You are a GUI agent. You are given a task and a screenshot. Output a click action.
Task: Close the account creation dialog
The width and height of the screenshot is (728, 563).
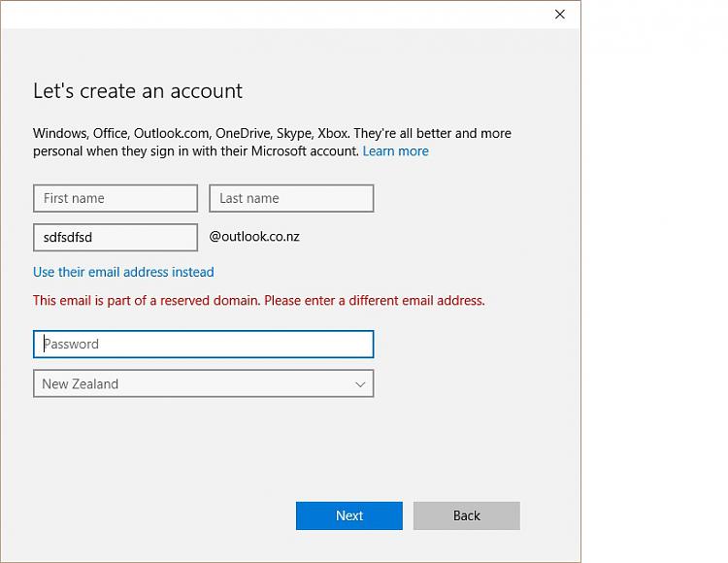coord(560,15)
